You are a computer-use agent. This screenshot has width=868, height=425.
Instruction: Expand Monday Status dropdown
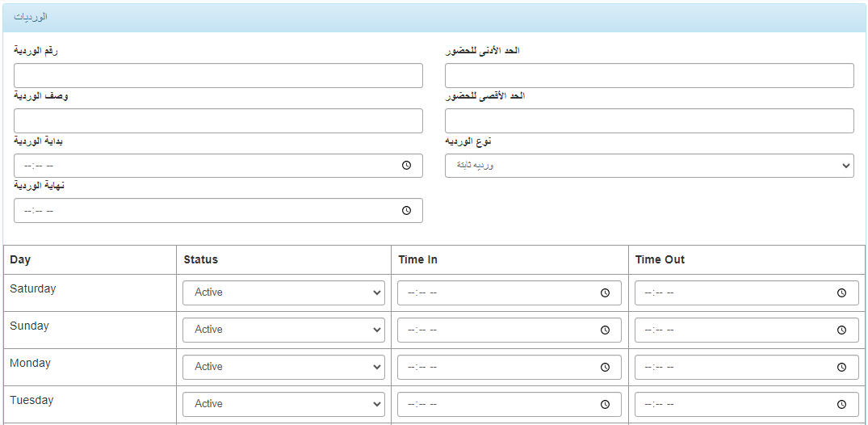(283, 367)
